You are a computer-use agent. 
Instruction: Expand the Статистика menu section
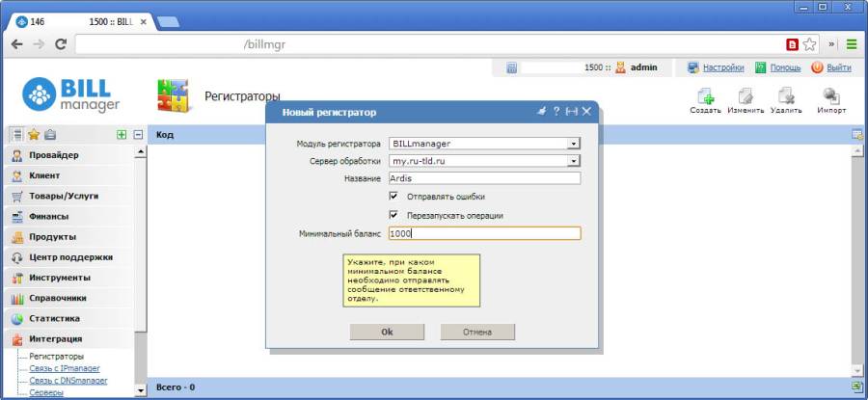tap(68, 319)
